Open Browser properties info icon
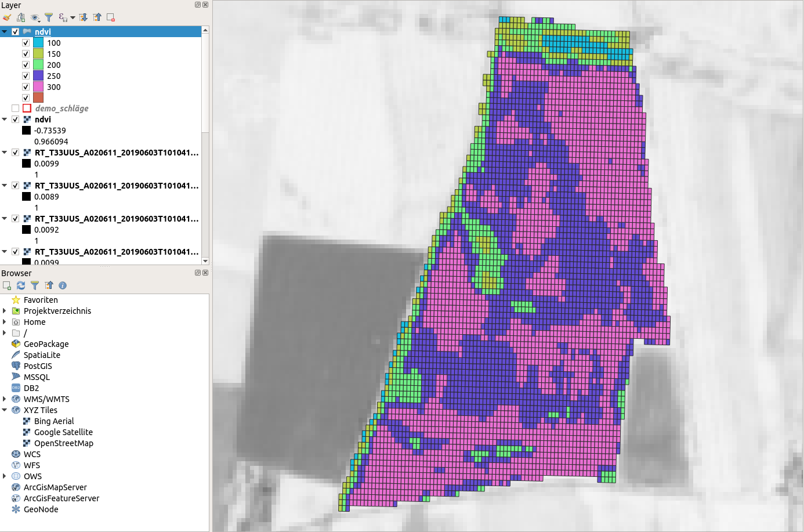804x532 pixels. [63, 285]
